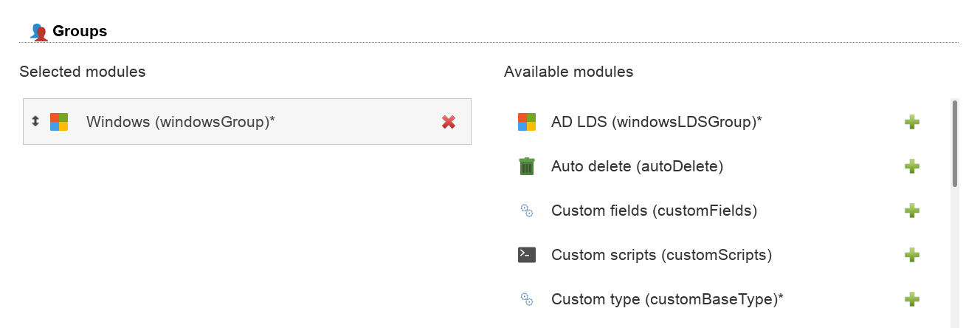Select AD LDS (windowsLDSGroup)* entry
This screenshot has width=980, height=328.
(x=656, y=122)
